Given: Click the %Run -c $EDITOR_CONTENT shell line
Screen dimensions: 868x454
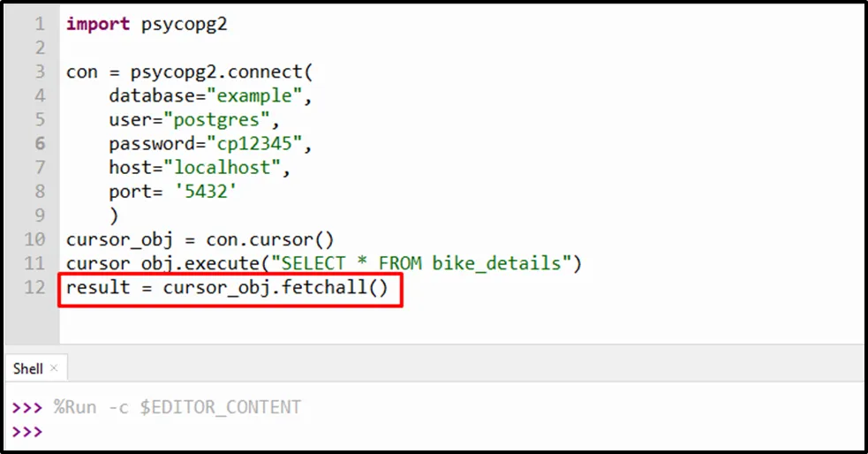Looking at the screenshot, I should tap(177, 407).
